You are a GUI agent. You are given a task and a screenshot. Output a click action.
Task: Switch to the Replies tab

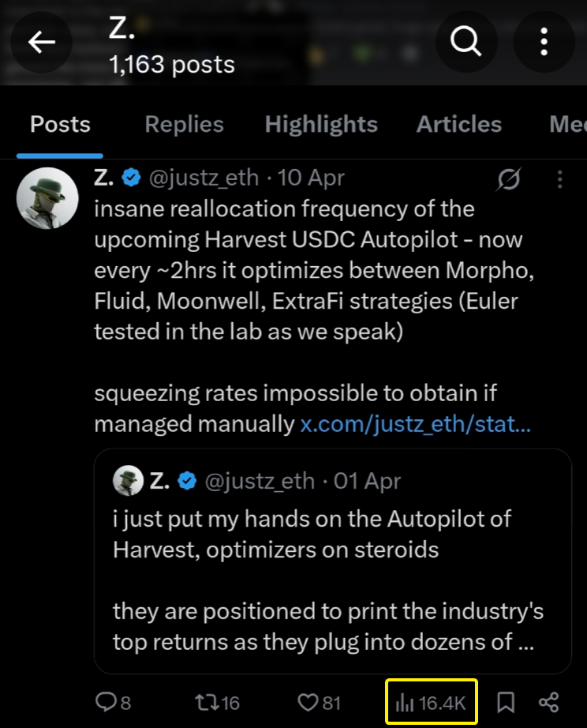coord(184,124)
